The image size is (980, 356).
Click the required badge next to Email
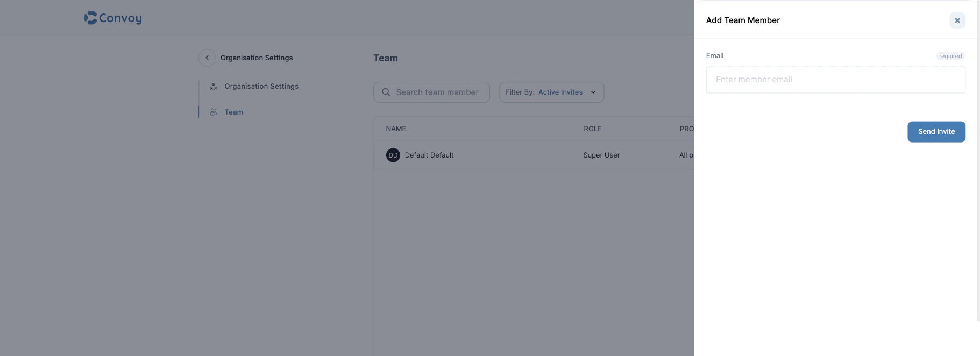coord(950,56)
